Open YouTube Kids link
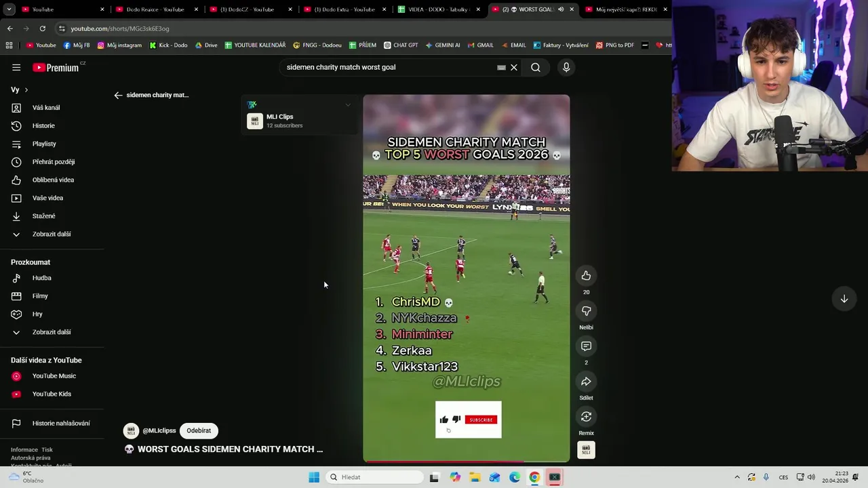 52,394
